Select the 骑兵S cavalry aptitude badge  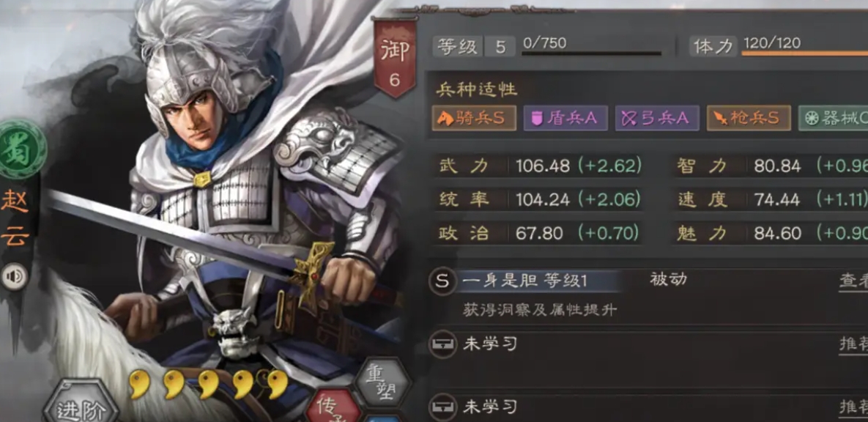[474, 118]
